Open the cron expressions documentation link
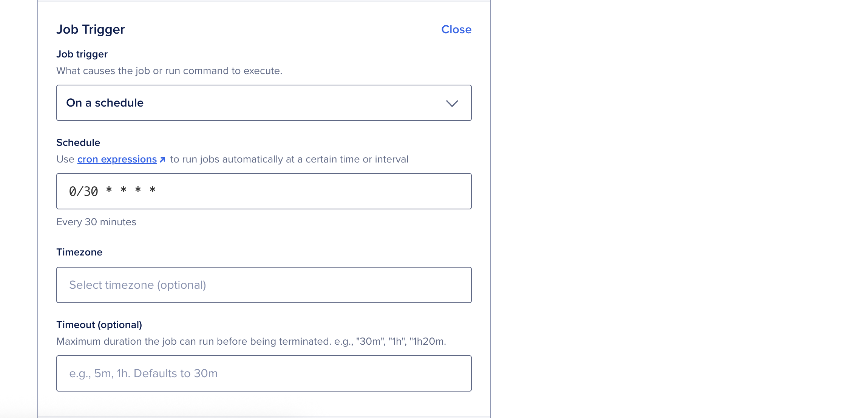Image resolution: width=868 pixels, height=418 pixels. click(x=116, y=159)
